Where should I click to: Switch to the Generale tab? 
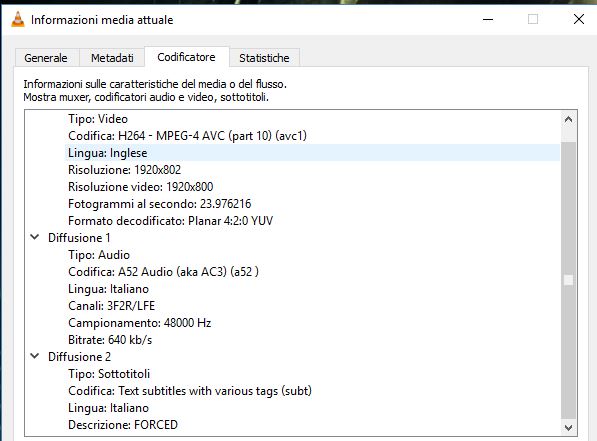click(x=46, y=58)
